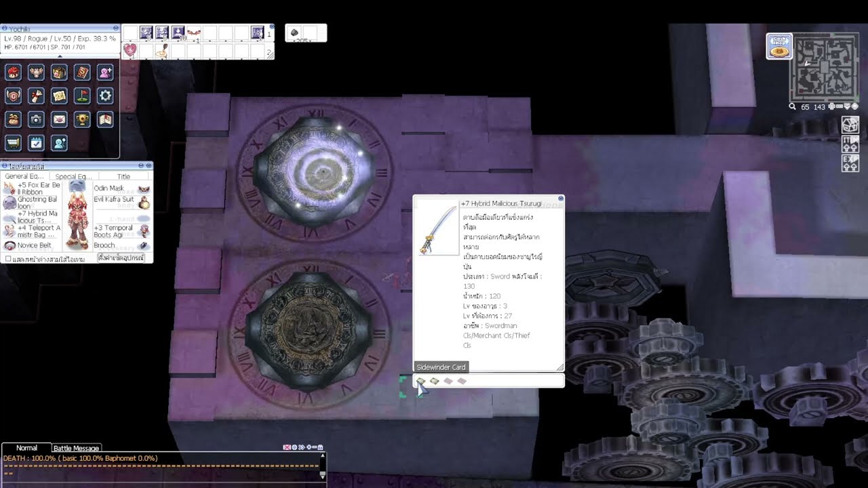Screen dimensions: 868x488
Task: Select the Battle Message chat tab
Action: [x=77, y=448]
